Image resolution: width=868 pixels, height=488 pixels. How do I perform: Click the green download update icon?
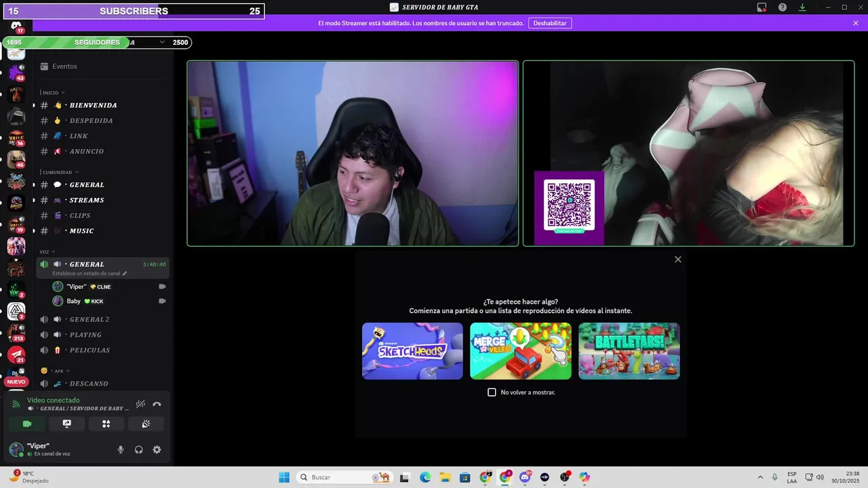[x=802, y=7]
